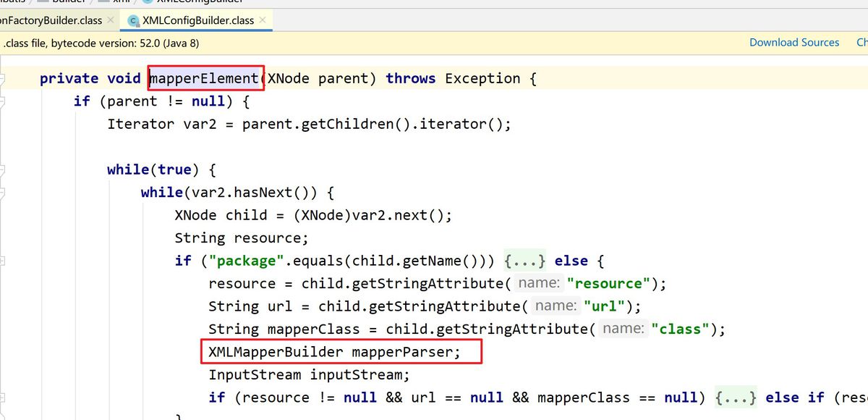Expand folded block after mapperClass == null
Screen dimensions: 868x420
click(x=735, y=398)
